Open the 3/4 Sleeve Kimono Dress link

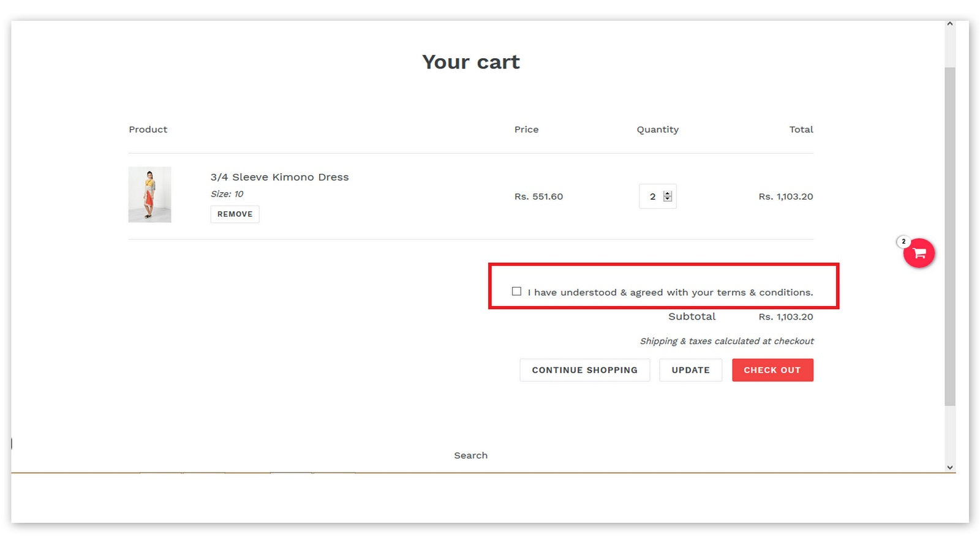[x=279, y=177]
